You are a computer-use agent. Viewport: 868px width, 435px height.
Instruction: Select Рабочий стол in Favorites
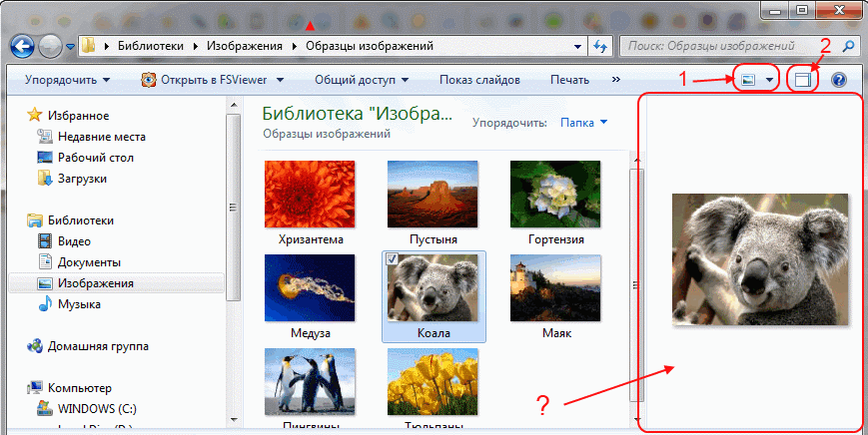point(95,158)
